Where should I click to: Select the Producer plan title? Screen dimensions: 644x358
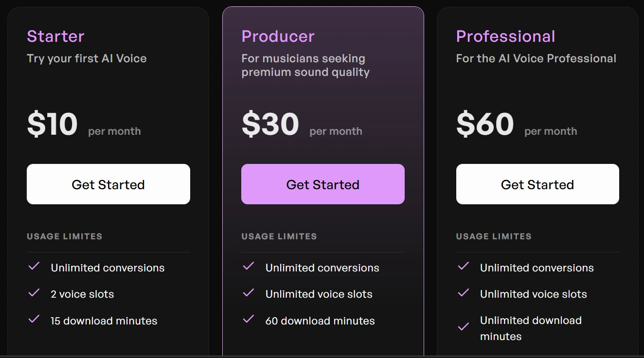(278, 36)
